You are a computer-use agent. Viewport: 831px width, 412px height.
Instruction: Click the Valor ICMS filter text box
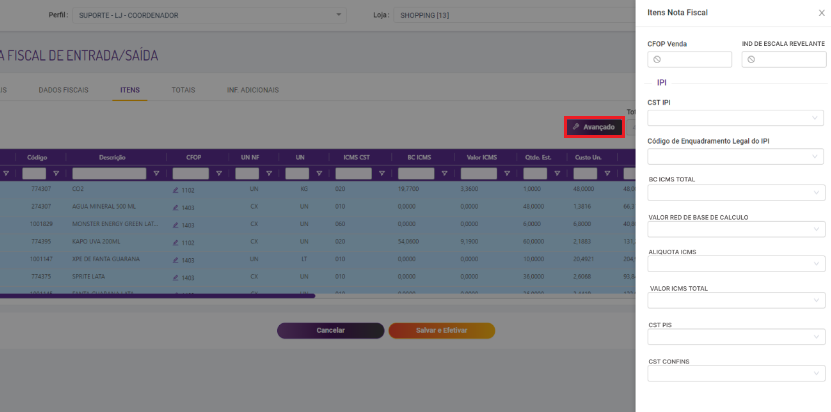point(479,173)
